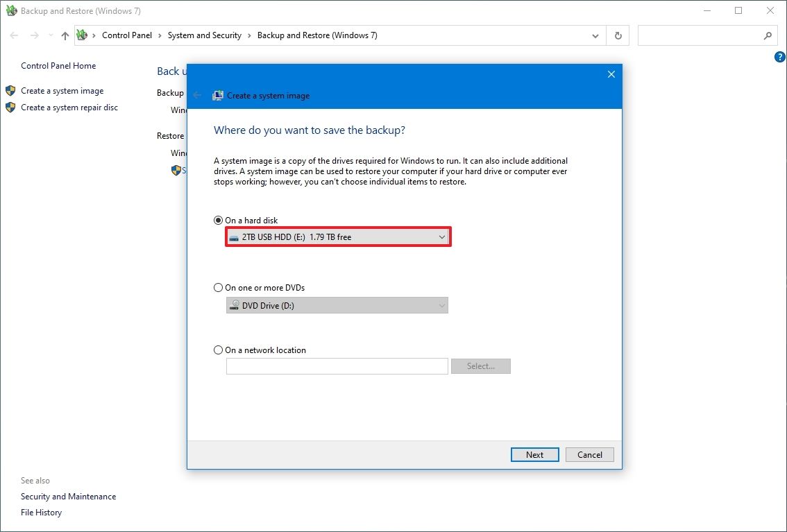Viewport: 787px width, 532px height.
Task: Click the Help question mark icon
Action: point(779,57)
